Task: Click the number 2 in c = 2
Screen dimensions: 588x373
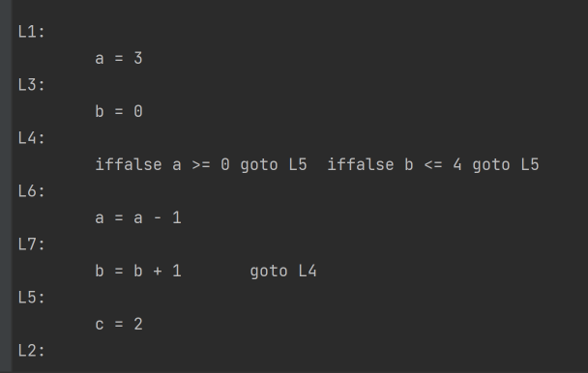Action: click(138, 325)
